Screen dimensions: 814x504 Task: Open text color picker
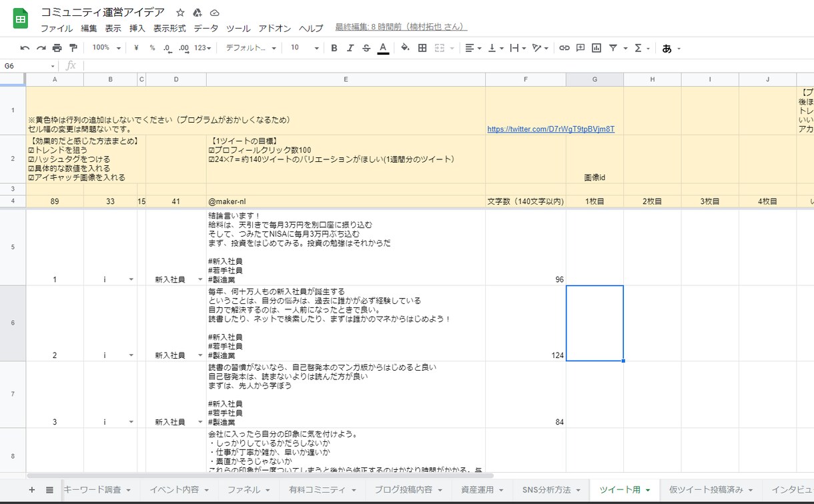tap(383, 48)
